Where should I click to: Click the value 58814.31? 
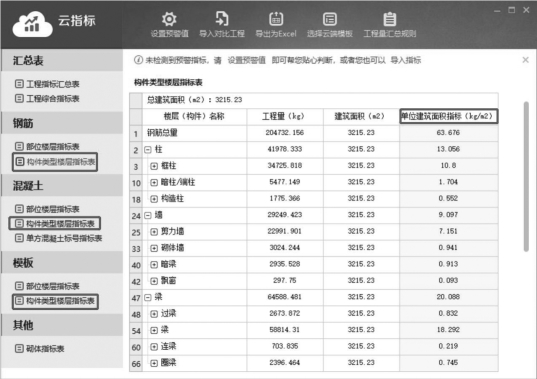click(x=285, y=330)
